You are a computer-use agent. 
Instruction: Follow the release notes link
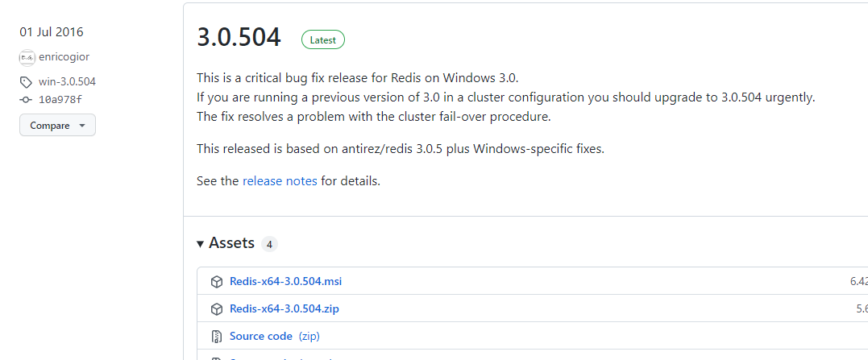(280, 181)
